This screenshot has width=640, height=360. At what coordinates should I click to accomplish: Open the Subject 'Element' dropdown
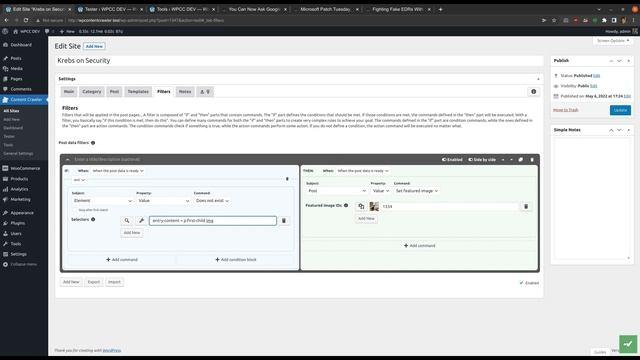click(x=102, y=201)
